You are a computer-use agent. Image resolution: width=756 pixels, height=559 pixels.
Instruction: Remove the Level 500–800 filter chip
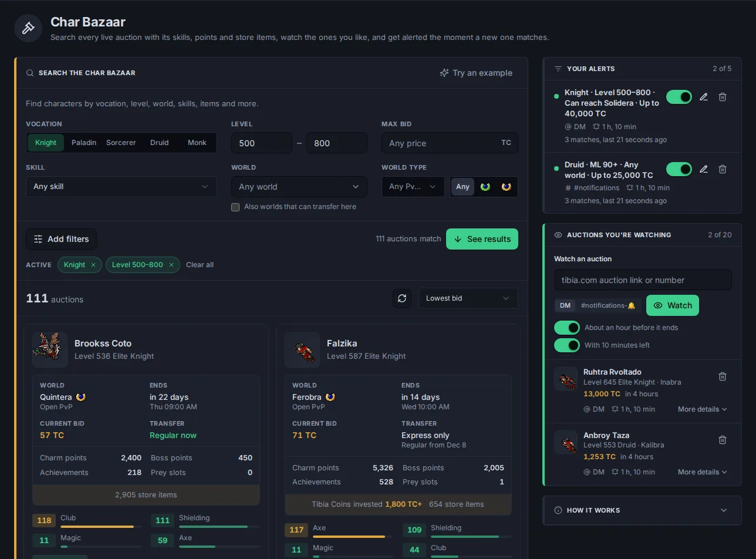(x=171, y=265)
